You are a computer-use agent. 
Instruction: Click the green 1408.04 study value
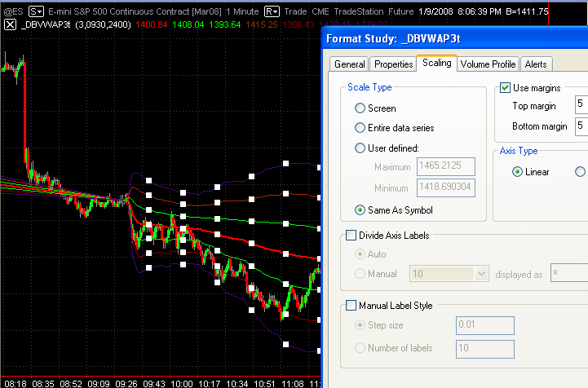coord(188,25)
